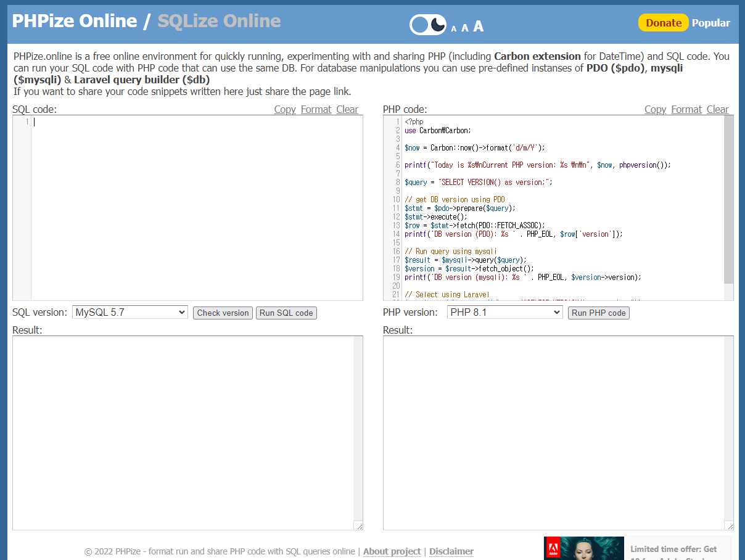Click Run SQL code button
The height and width of the screenshot is (560, 745).
tap(286, 313)
